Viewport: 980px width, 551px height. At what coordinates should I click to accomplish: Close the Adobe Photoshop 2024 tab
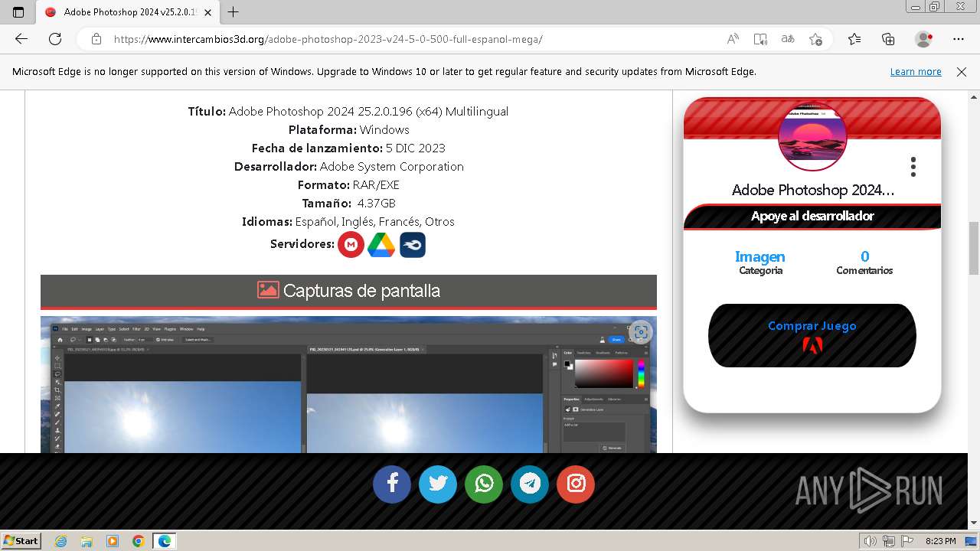(x=207, y=12)
